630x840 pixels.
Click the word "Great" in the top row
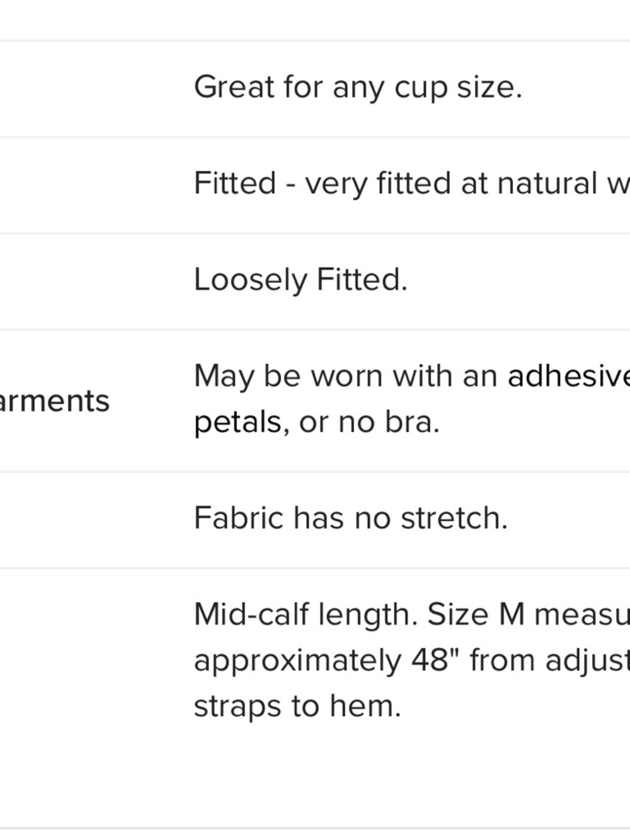pos(234,87)
